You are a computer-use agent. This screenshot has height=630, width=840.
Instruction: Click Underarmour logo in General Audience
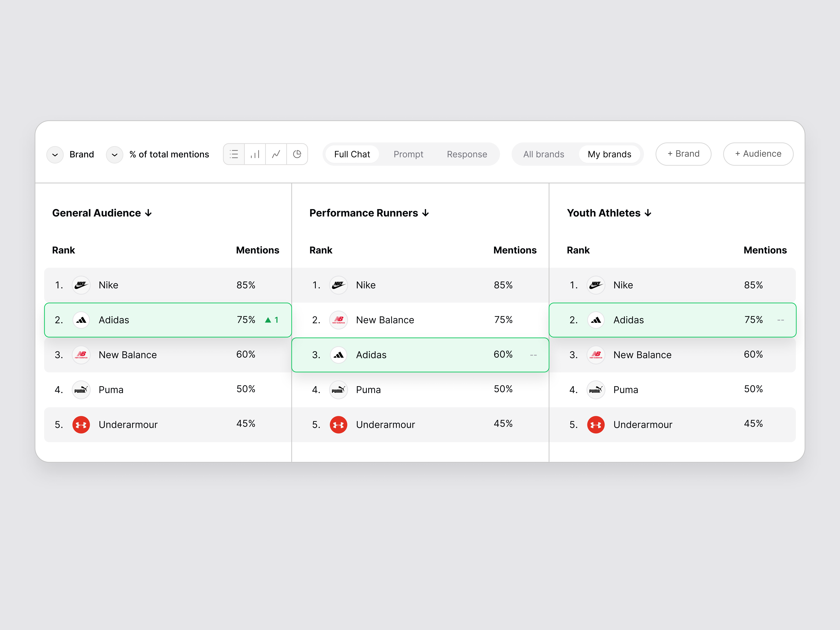[81, 425]
